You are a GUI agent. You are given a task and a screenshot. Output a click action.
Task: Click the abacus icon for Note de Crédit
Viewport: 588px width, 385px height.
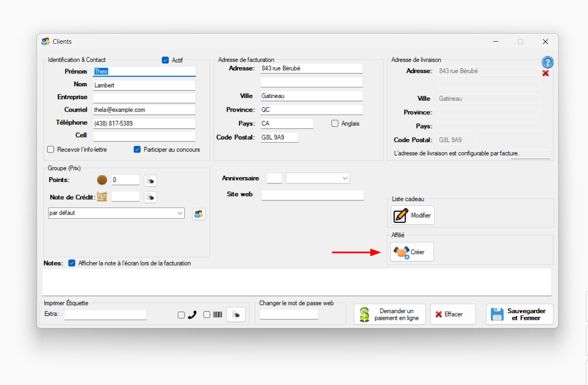point(102,196)
